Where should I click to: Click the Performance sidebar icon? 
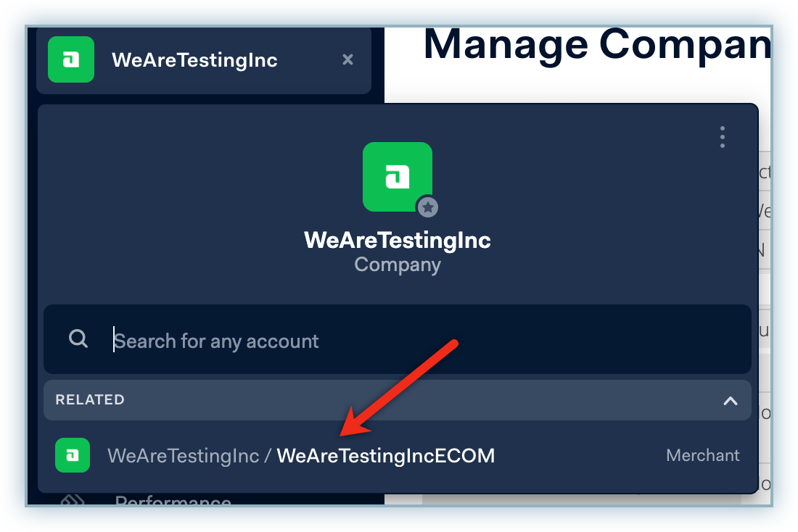pos(73,500)
